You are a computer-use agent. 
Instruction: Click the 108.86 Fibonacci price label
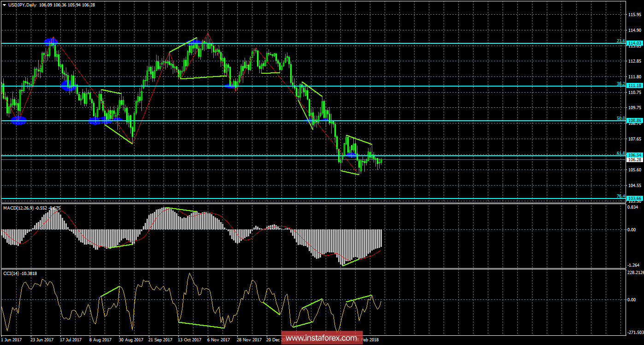(635, 120)
